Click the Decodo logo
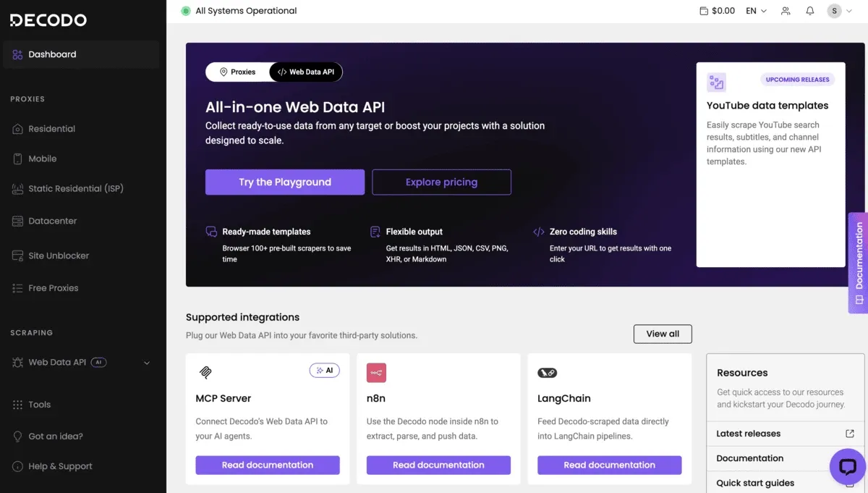This screenshot has height=493, width=868. [48, 20]
